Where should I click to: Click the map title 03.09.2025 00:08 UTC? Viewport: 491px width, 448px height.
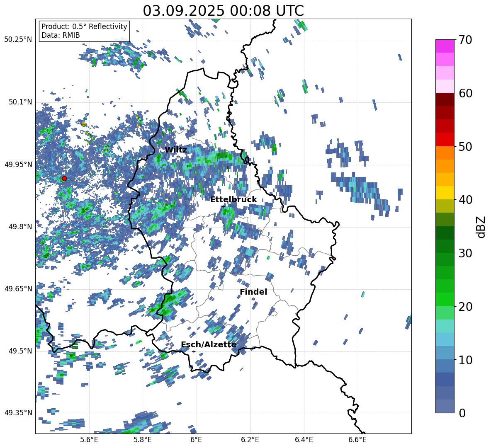223,11
